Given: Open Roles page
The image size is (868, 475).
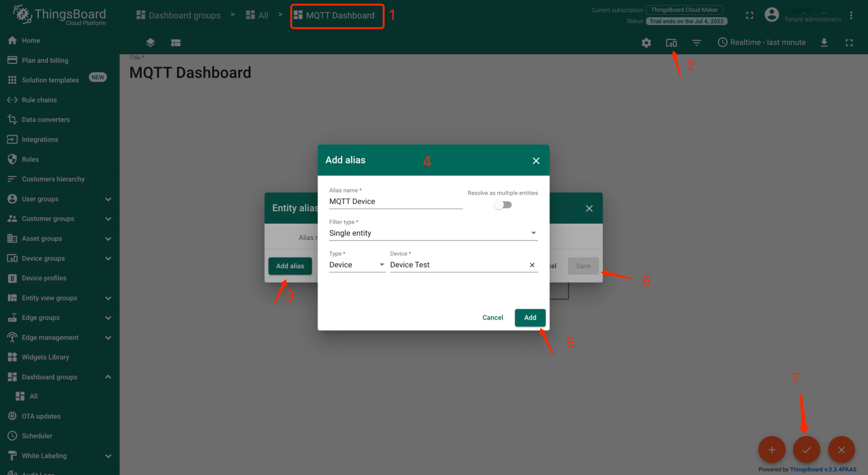Looking at the screenshot, I should [60, 159].
